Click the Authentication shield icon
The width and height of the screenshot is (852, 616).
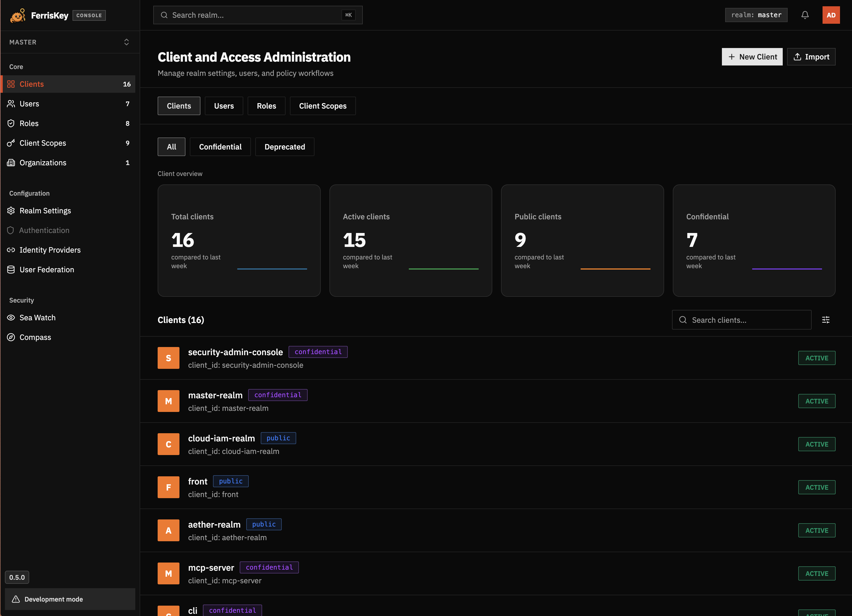pyautogui.click(x=11, y=231)
